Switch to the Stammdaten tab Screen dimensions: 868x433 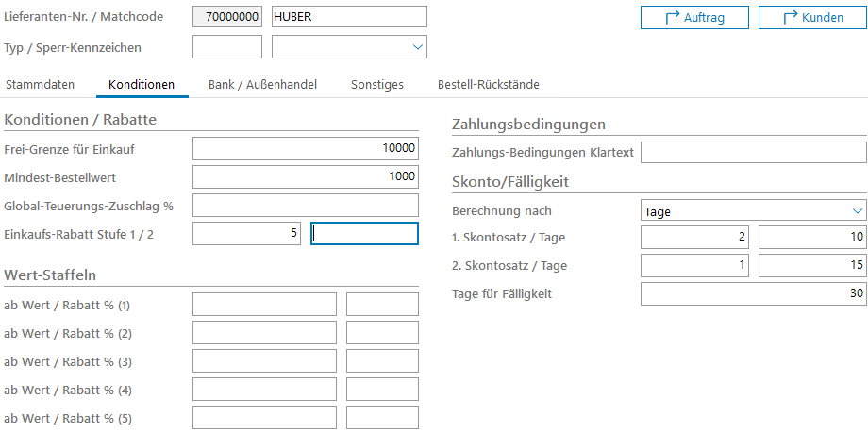pos(41,85)
